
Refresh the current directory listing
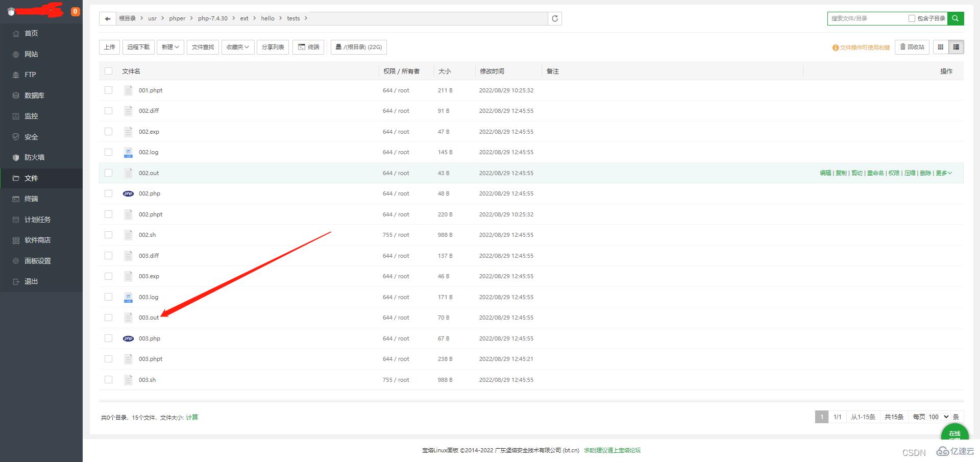coord(555,18)
